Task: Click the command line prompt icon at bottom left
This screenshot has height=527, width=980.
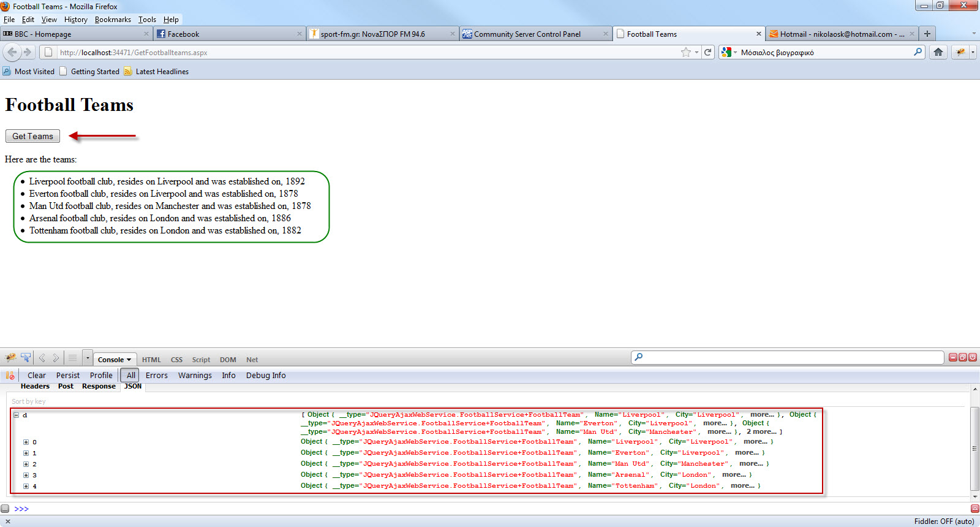Action: pyautogui.click(x=5, y=509)
